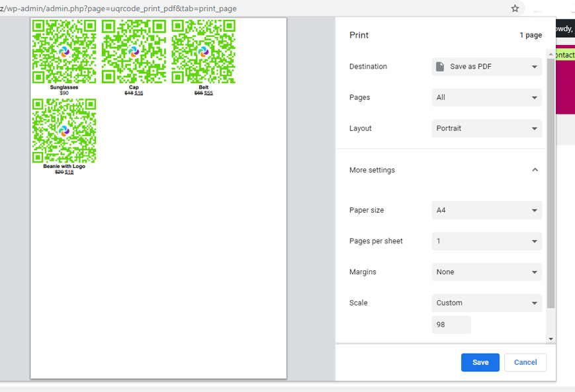575x392 pixels.
Task: Click the Beanie with Logo QR code
Action: [x=64, y=130]
